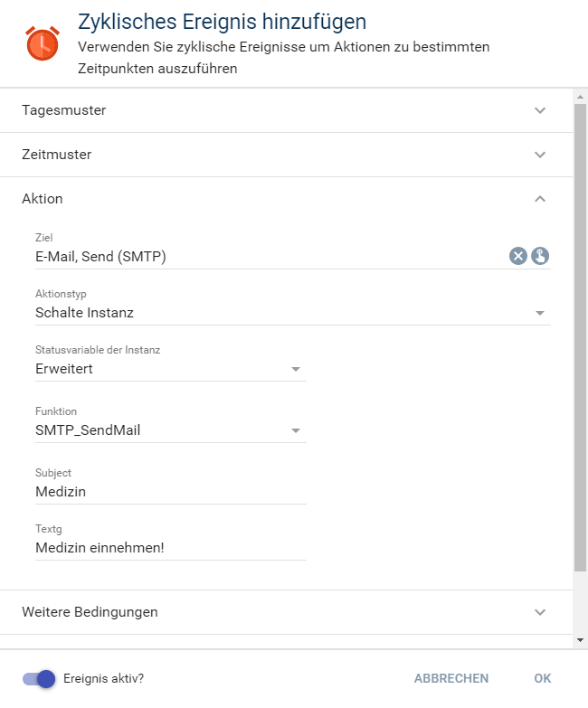This screenshot has height=708, width=588.
Task: Click the Textg field 'Medizin einnehmen!'
Action: [170, 548]
